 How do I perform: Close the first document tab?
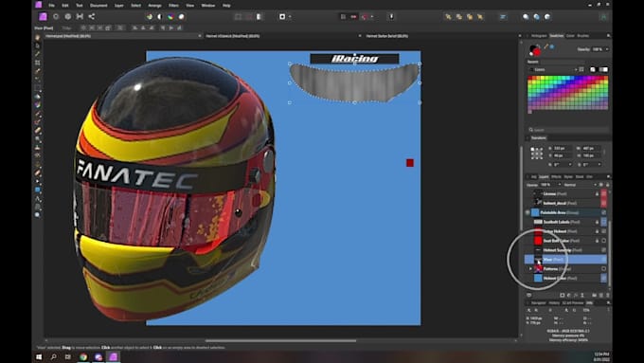(x=200, y=36)
